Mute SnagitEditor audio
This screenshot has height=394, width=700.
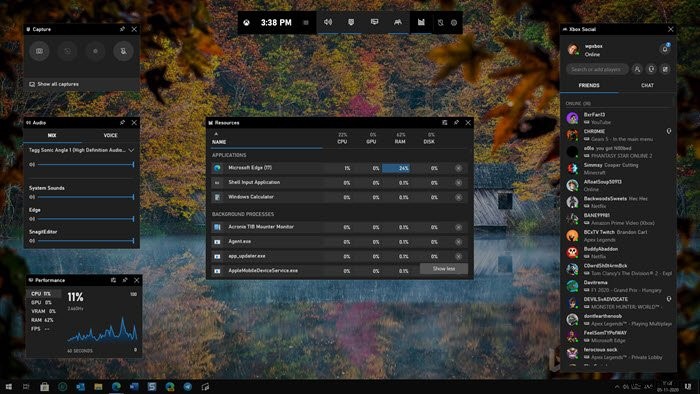pos(32,241)
